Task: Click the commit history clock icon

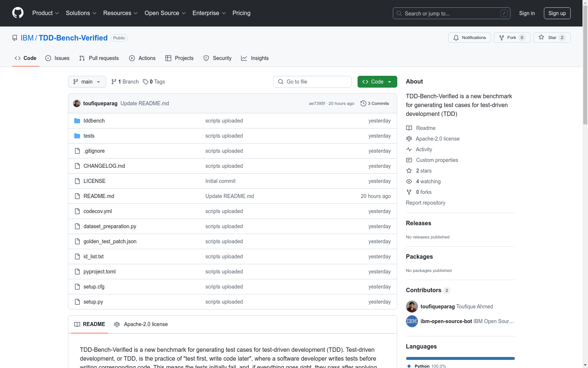Action: click(x=363, y=103)
